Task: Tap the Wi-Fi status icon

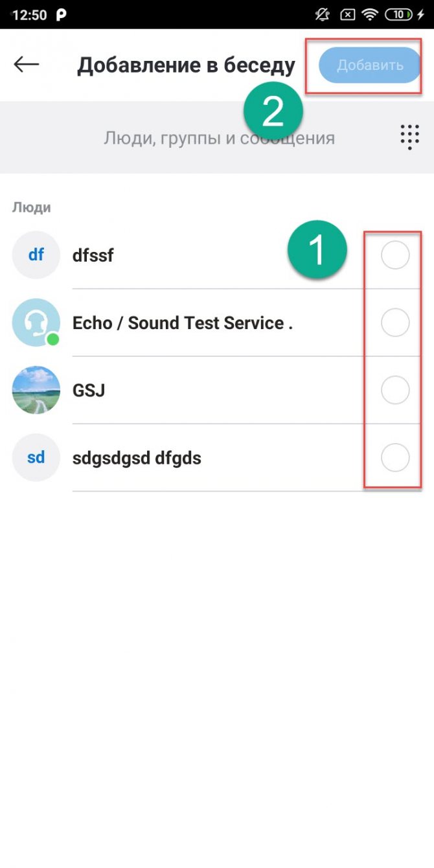Action: coord(370,14)
